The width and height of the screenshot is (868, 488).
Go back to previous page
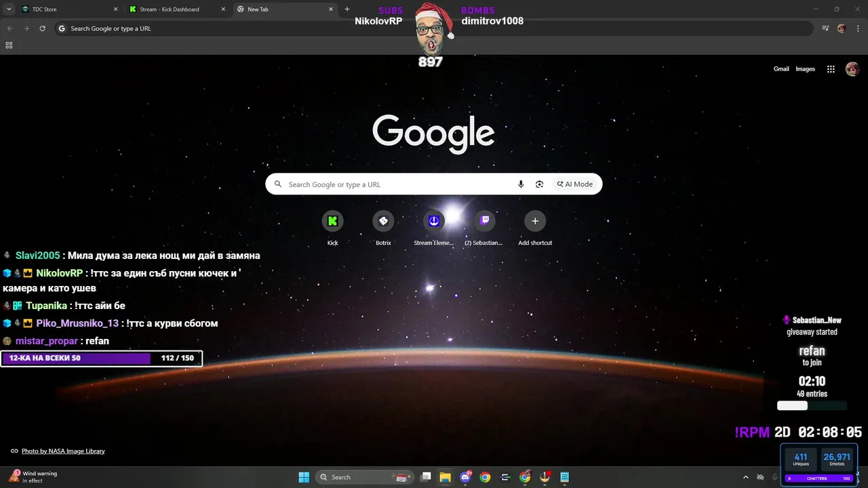click(9, 28)
